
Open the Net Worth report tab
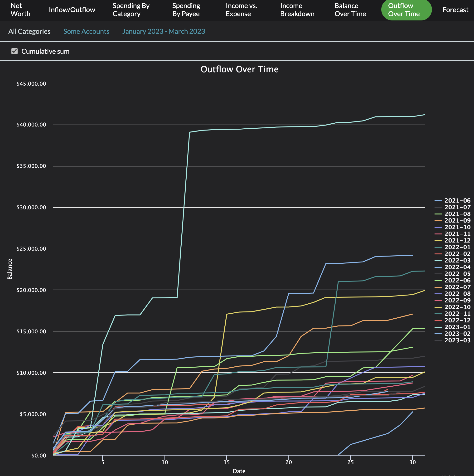click(20, 10)
